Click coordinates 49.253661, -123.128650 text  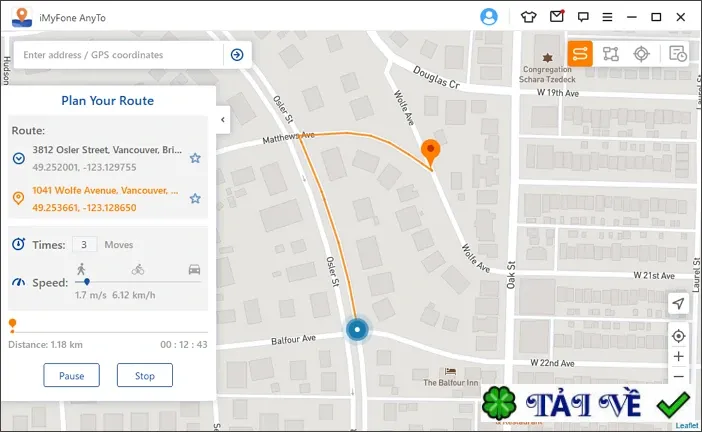click(84, 208)
